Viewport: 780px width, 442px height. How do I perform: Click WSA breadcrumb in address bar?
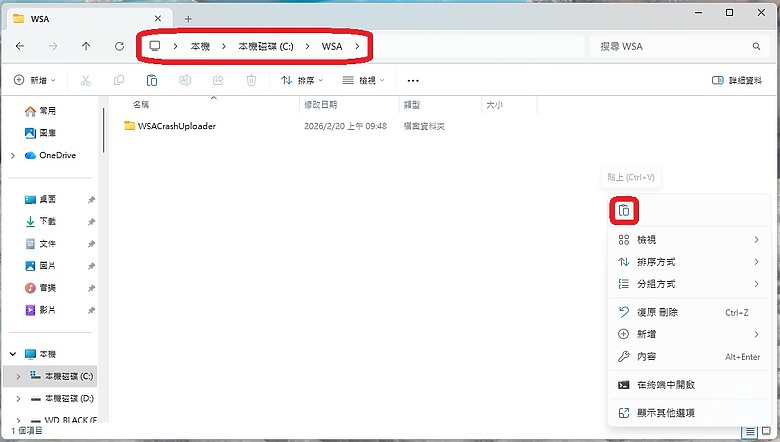pos(332,46)
